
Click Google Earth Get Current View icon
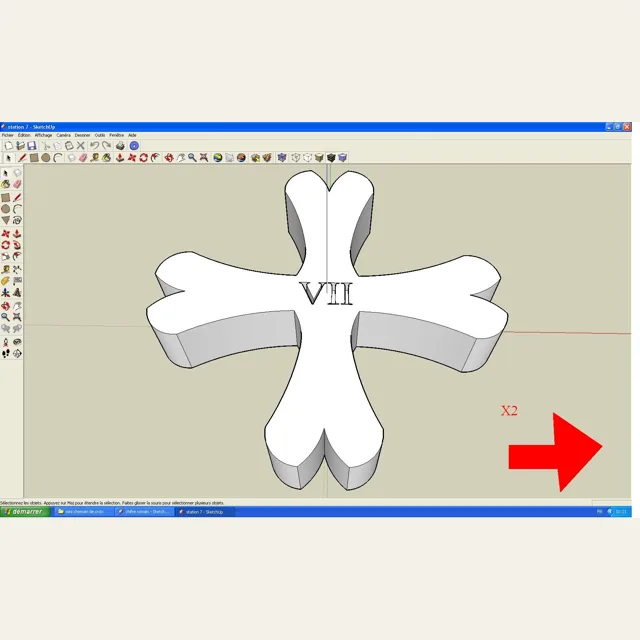coord(218,158)
